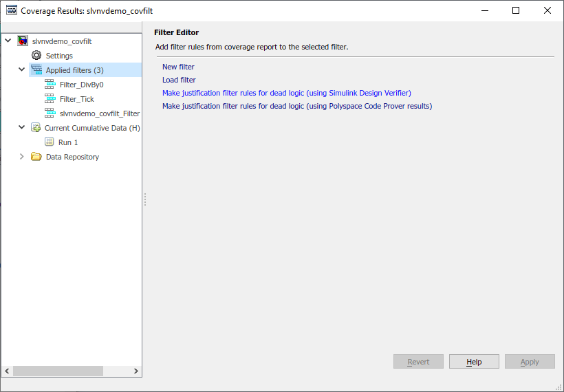Click the Settings gear icon
The height and width of the screenshot is (392, 564).
[x=36, y=56]
